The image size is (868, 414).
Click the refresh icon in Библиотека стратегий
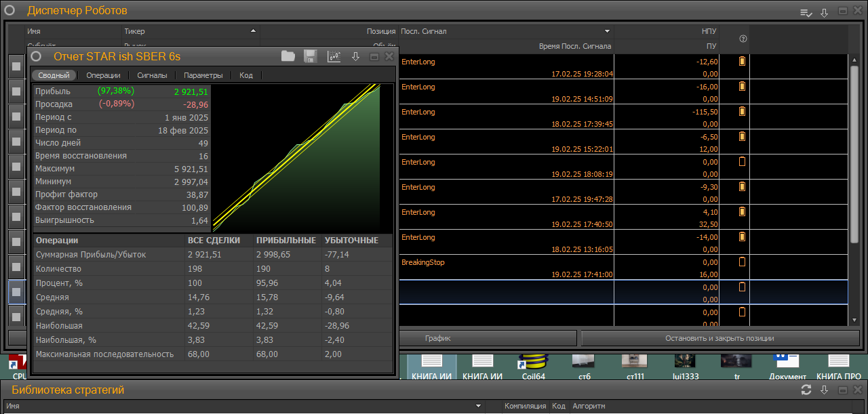[806, 390]
